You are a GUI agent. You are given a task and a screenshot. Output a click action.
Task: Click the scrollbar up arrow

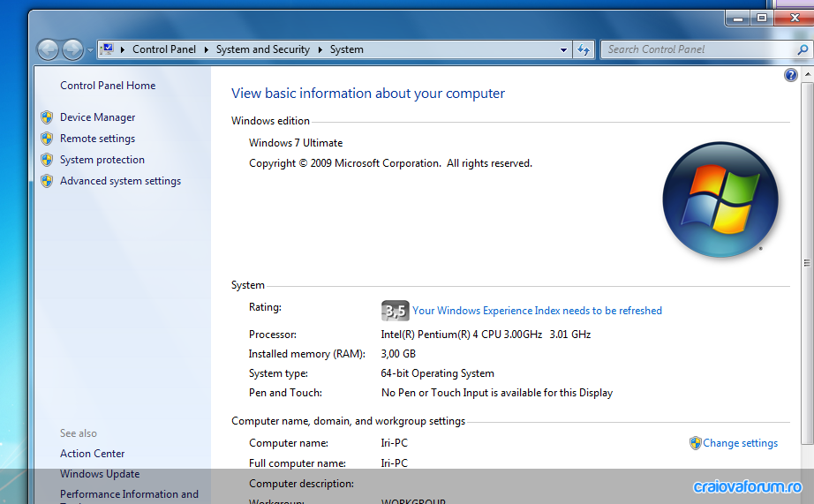tap(807, 75)
